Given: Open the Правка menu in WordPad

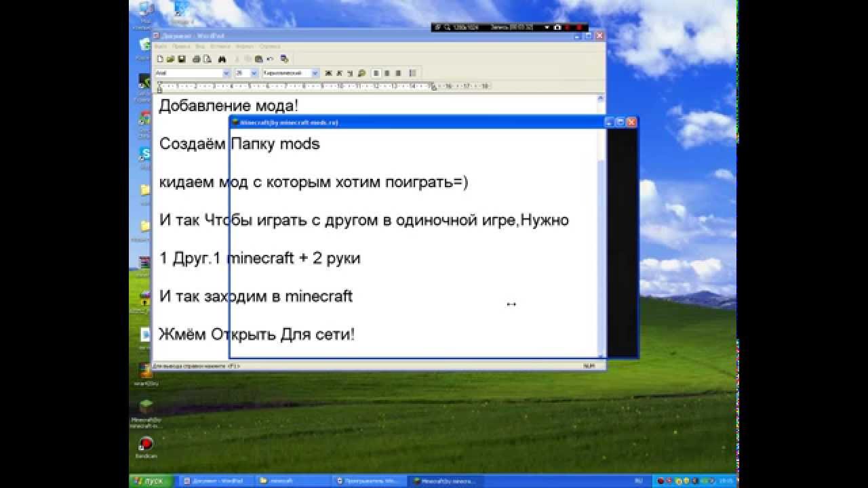Looking at the screenshot, I should click(x=180, y=46).
